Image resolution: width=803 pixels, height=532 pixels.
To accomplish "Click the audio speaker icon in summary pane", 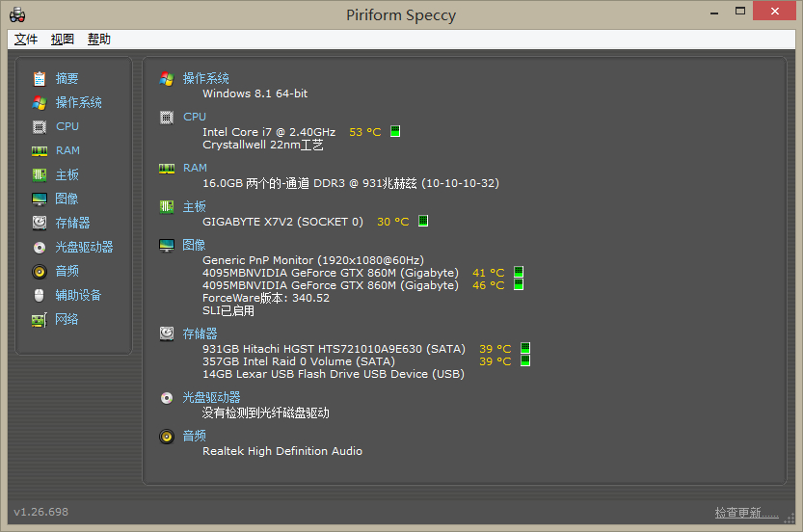I will click(167, 437).
